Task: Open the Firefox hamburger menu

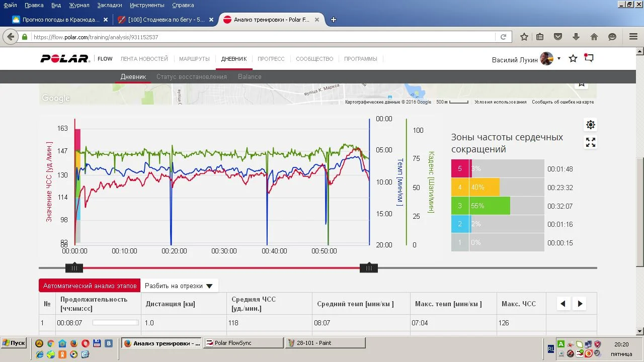Action: click(x=633, y=37)
